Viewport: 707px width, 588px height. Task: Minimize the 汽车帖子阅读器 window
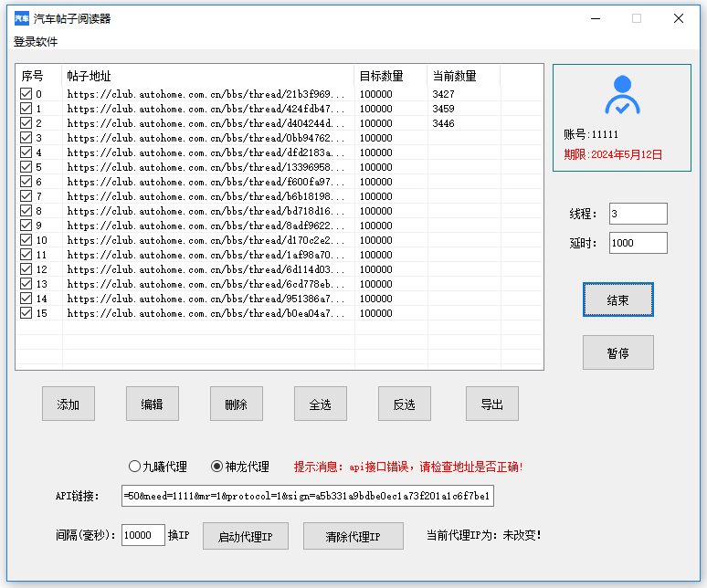coord(596,18)
